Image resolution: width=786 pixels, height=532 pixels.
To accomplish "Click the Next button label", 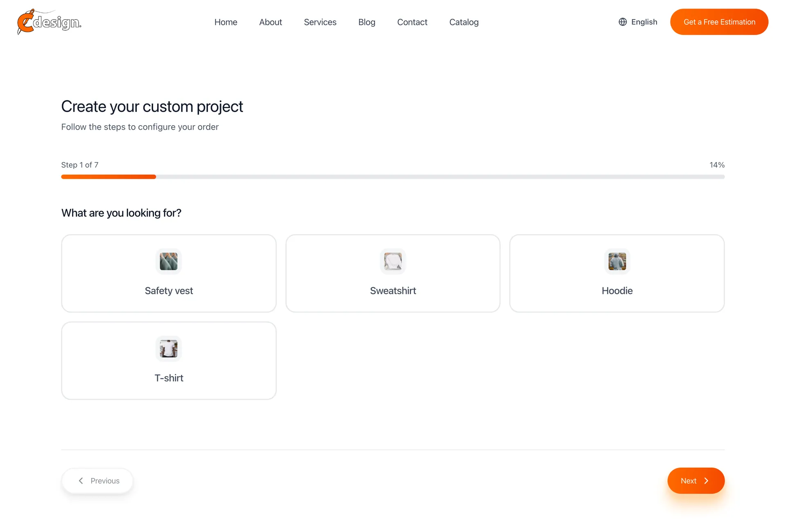I will coord(689,481).
